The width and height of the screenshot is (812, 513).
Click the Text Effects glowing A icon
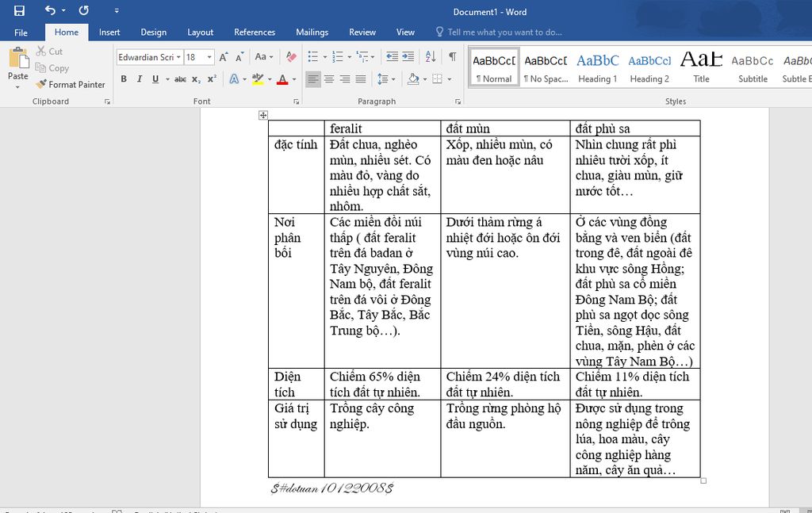coord(234,79)
